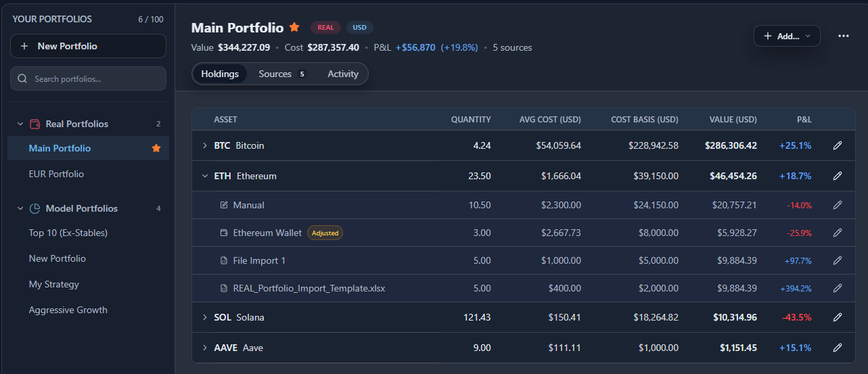Open the model New Portfolio entry

point(58,258)
